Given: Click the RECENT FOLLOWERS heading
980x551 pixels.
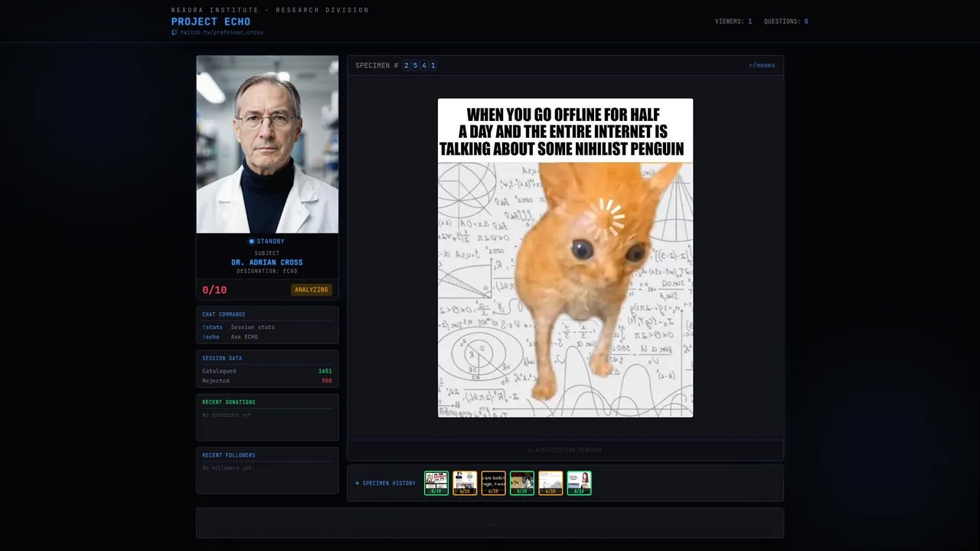Looking at the screenshot, I should pos(229,455).
